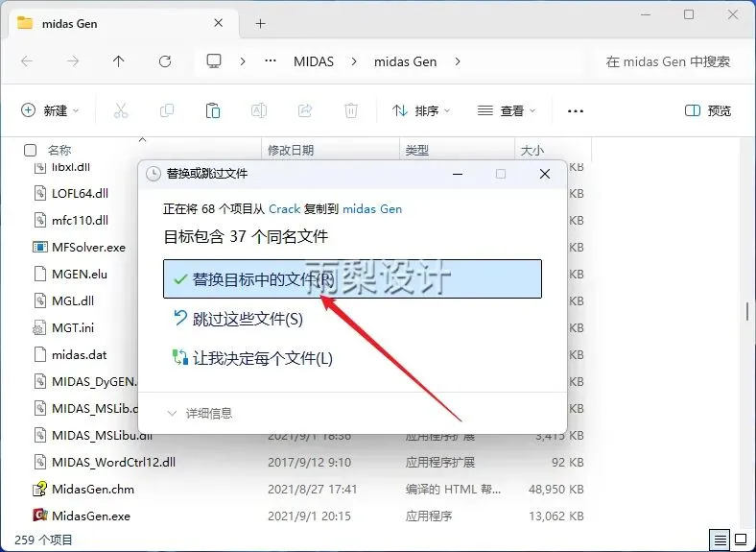Select the mfc110.dll file
The width and height of the screenshot is (756, 552).
click(x=80, y=221)
